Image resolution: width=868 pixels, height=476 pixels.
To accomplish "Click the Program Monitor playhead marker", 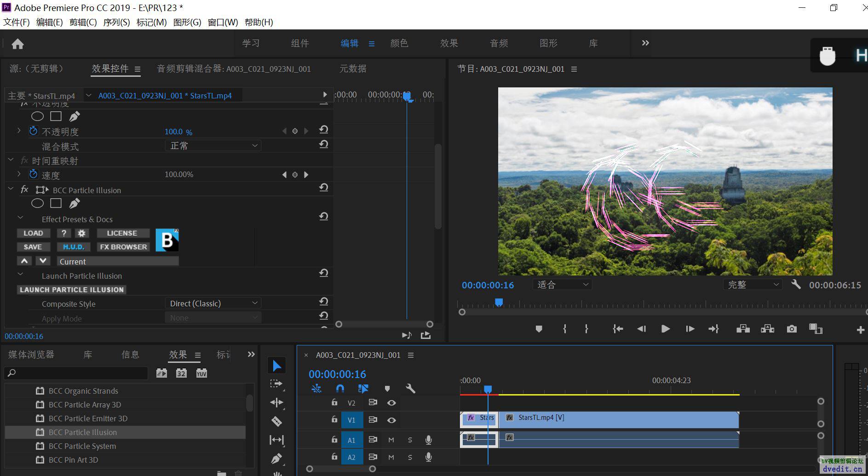I will (499, 302).
